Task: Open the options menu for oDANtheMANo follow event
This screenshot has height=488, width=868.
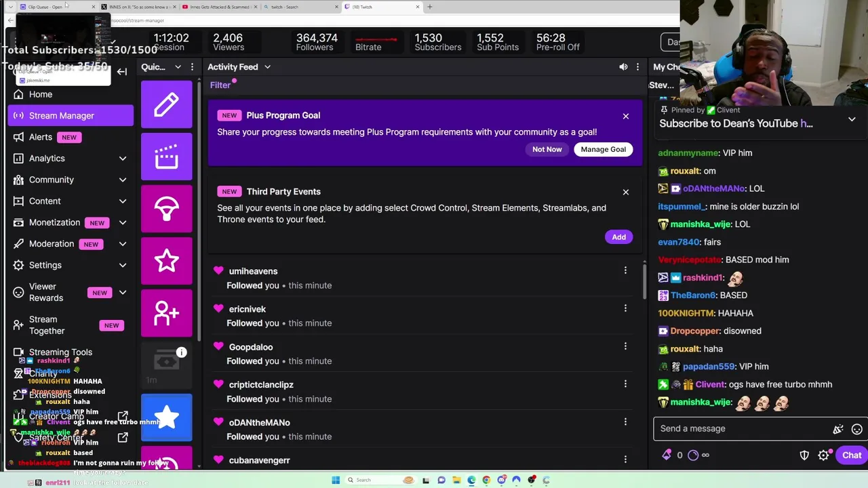Action: (x=625, y=422)
